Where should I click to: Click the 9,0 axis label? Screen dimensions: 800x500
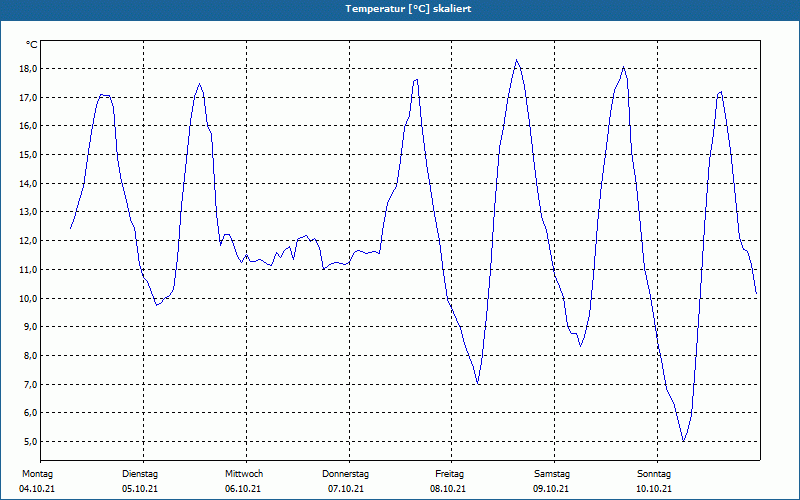[x=30, y=327]
